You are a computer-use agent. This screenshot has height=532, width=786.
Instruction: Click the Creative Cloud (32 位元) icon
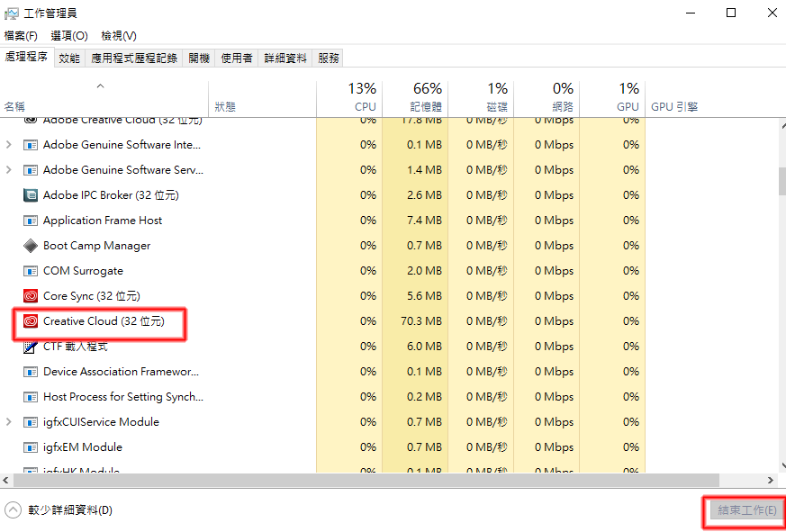(x=32, y=321)
